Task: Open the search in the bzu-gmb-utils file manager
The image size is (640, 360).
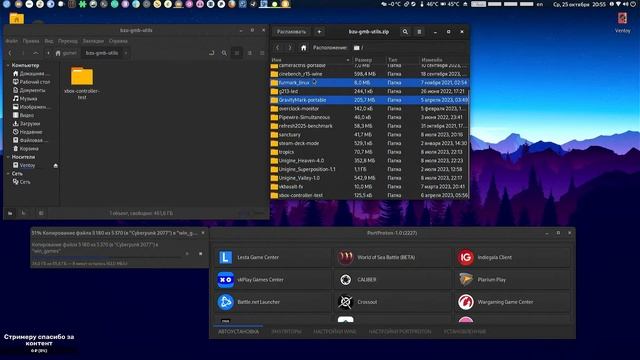Action: pyautogui.click(x=224, y=53)
